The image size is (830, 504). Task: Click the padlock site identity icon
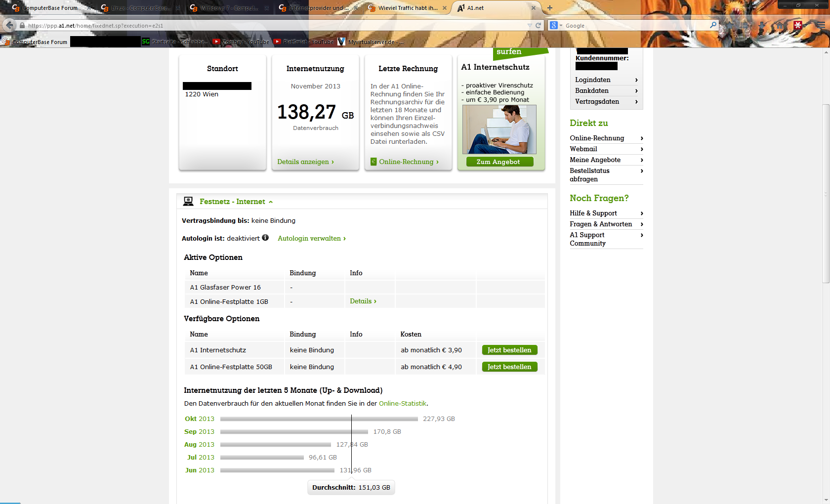click(x=22, y=25)
